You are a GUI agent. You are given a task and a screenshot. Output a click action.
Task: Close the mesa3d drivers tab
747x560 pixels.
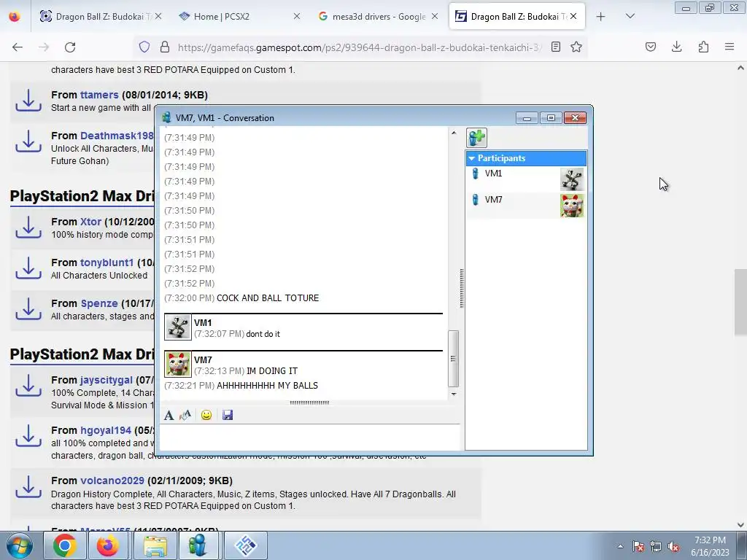pos(435,17)
